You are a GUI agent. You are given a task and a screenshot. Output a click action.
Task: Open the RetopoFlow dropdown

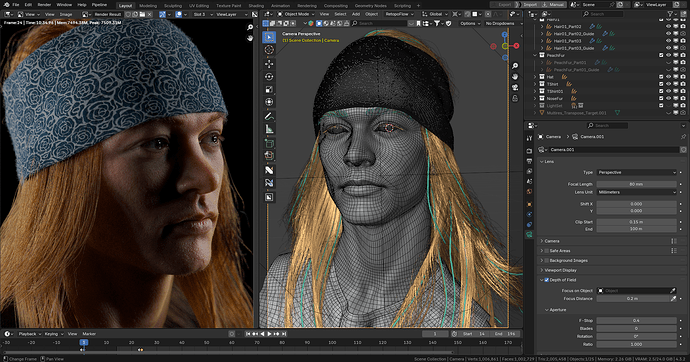pos(400,14)
